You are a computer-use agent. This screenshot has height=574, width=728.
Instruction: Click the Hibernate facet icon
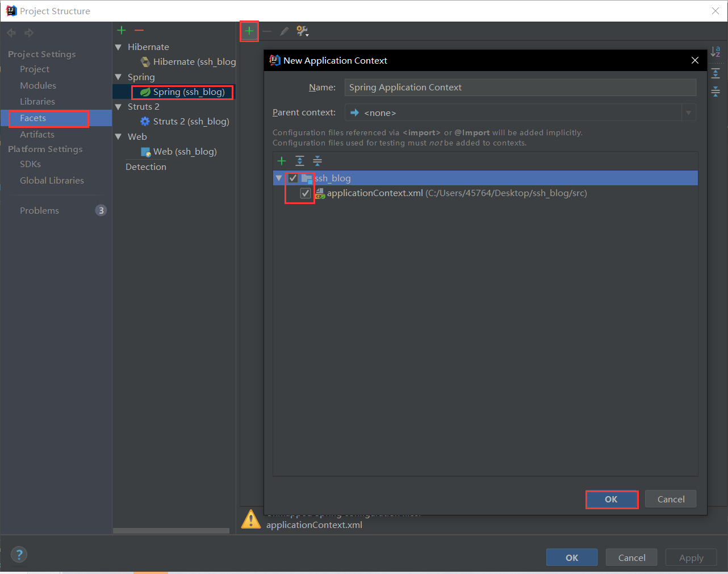point(145,62)
